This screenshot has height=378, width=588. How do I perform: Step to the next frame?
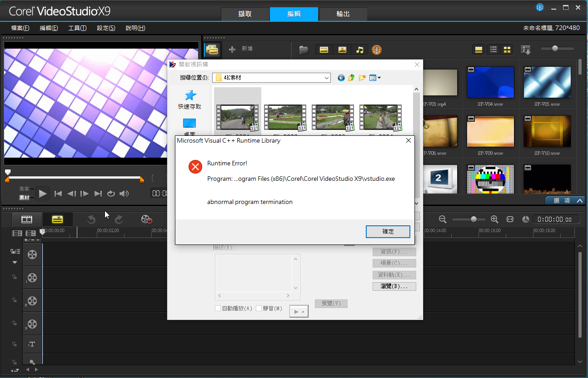click(x=85, y=194)
